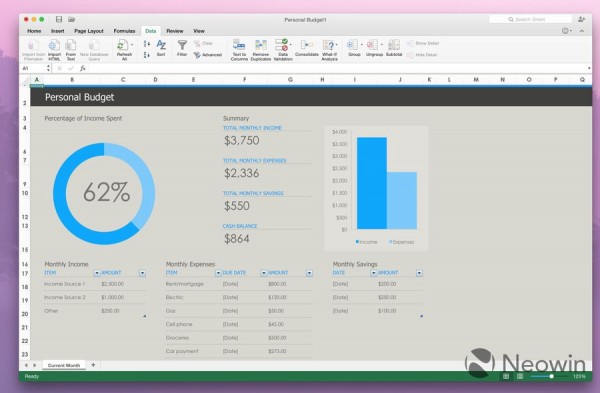Open the View ribbon tab

coord(199,31)
